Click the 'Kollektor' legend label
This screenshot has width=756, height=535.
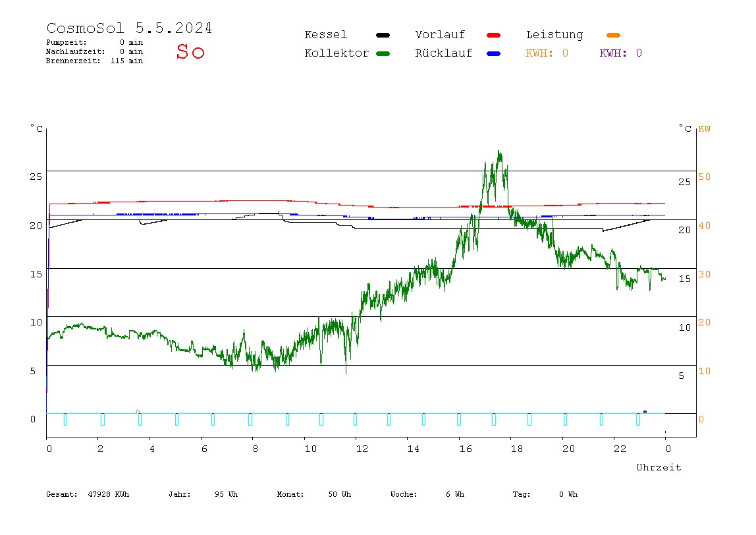click(x=337, y=53)
